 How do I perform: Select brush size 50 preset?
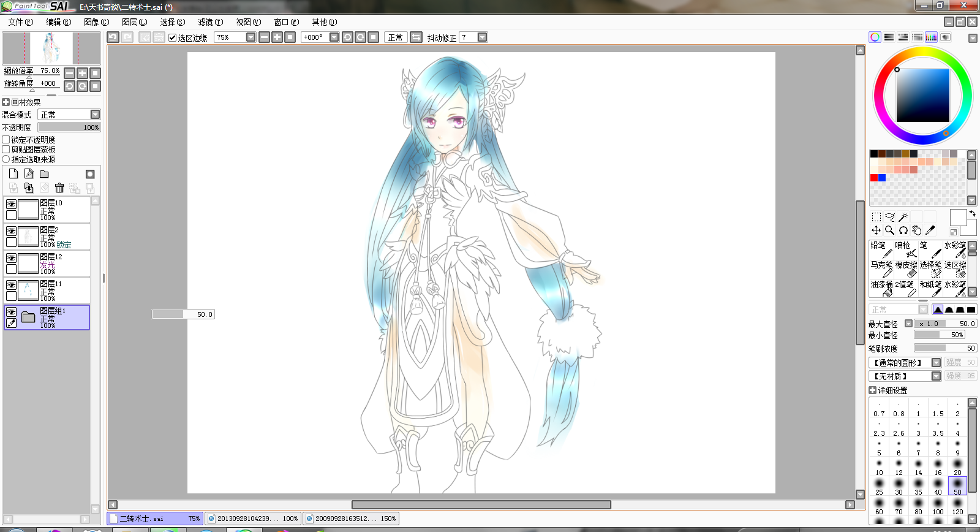(957, 486)
